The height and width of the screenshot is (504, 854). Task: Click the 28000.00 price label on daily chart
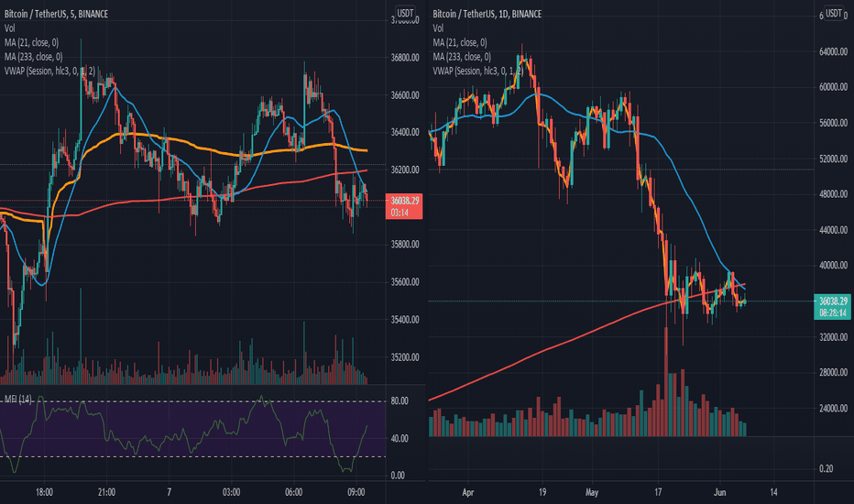point(833,373)
